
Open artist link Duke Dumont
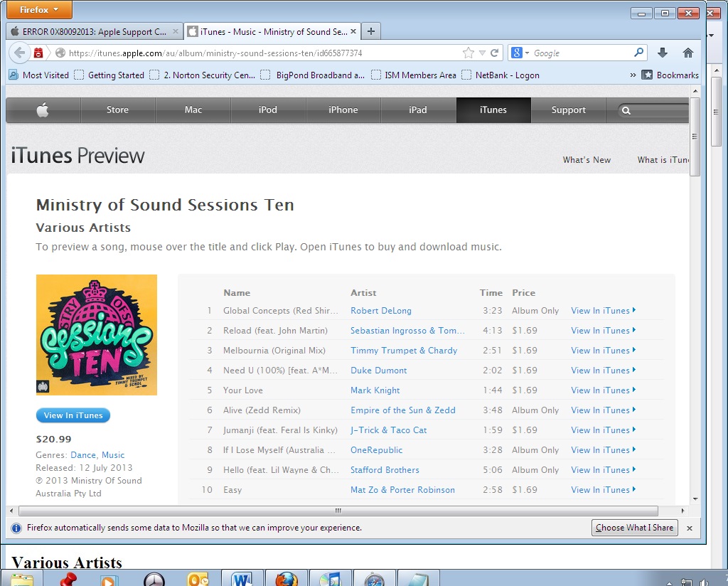[378, 371]
